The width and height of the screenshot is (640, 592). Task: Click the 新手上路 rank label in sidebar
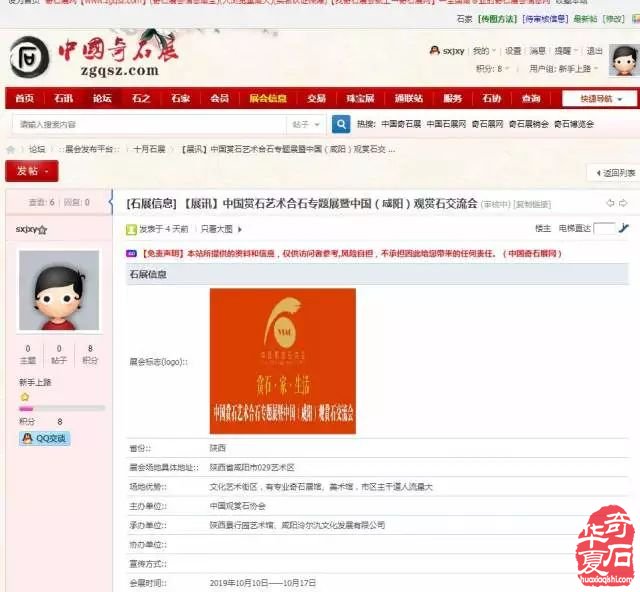coord(35,383)
